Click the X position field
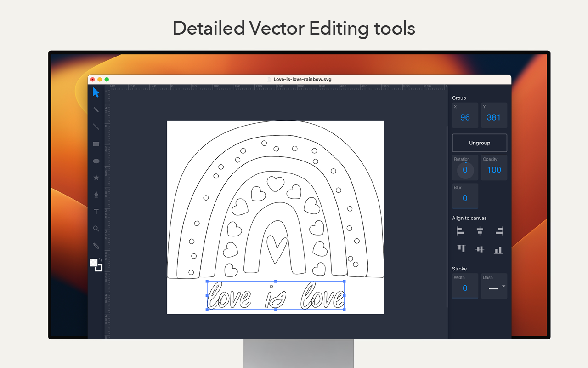 pyautogui.click(x=465, y=115)
